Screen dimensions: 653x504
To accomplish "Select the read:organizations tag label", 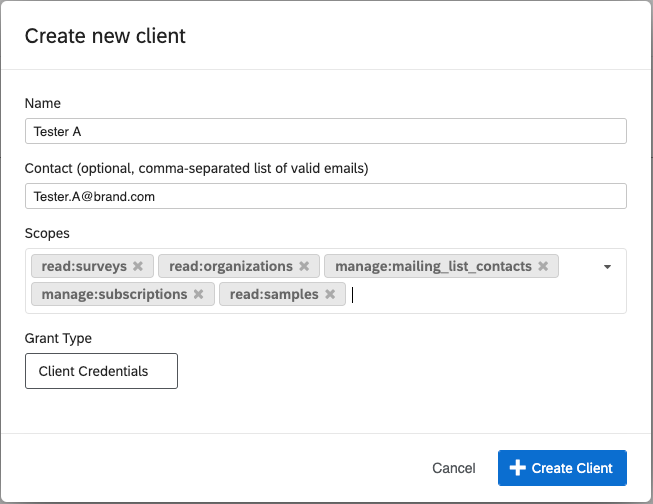I will click(x=231, y=266).
